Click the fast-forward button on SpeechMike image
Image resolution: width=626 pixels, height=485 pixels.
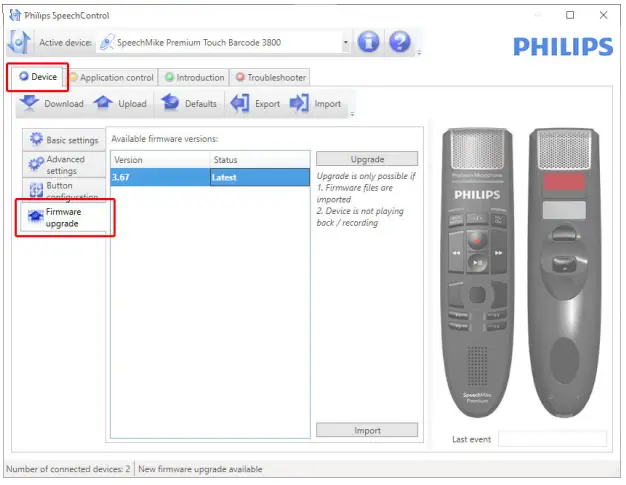pyautogui.click(x=498, y=253)
